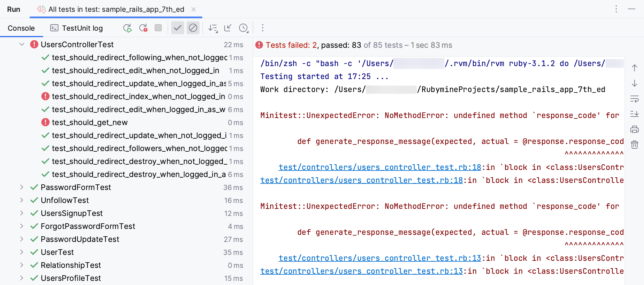Viewport: 644px width, 285px height.
Task: Rerun all tests
Action: (127, 28)
